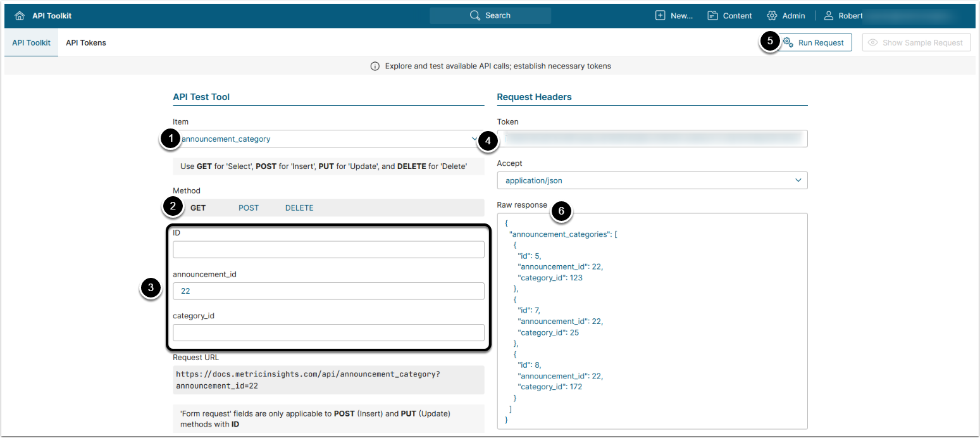Click the "category_id": 123 line

point(550,278)
